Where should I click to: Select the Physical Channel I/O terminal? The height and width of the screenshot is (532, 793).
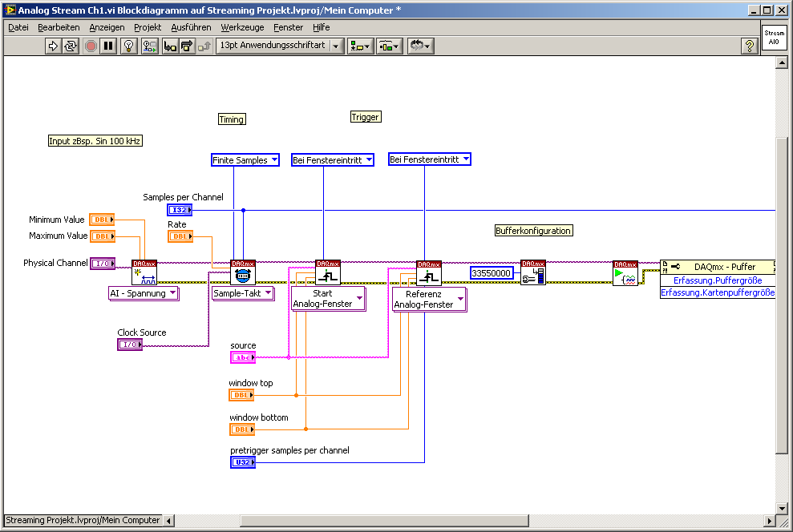[103, 264]
